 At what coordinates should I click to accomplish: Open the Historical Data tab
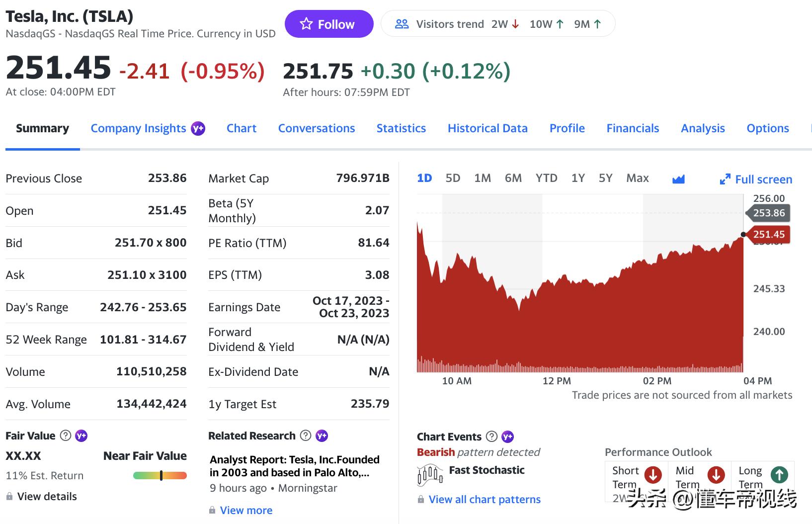[x=487, y=128]
